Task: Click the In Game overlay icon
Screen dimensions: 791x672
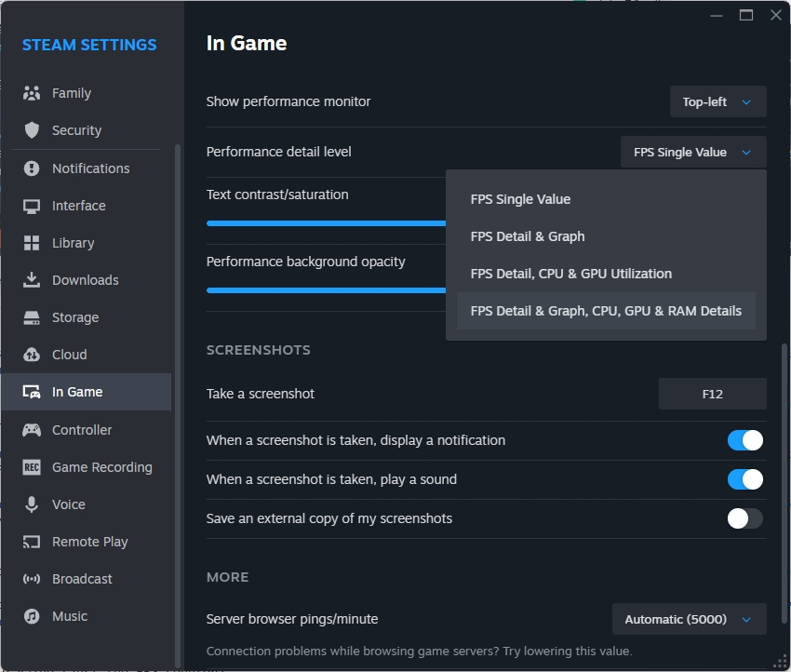Action: click(32, 392)
